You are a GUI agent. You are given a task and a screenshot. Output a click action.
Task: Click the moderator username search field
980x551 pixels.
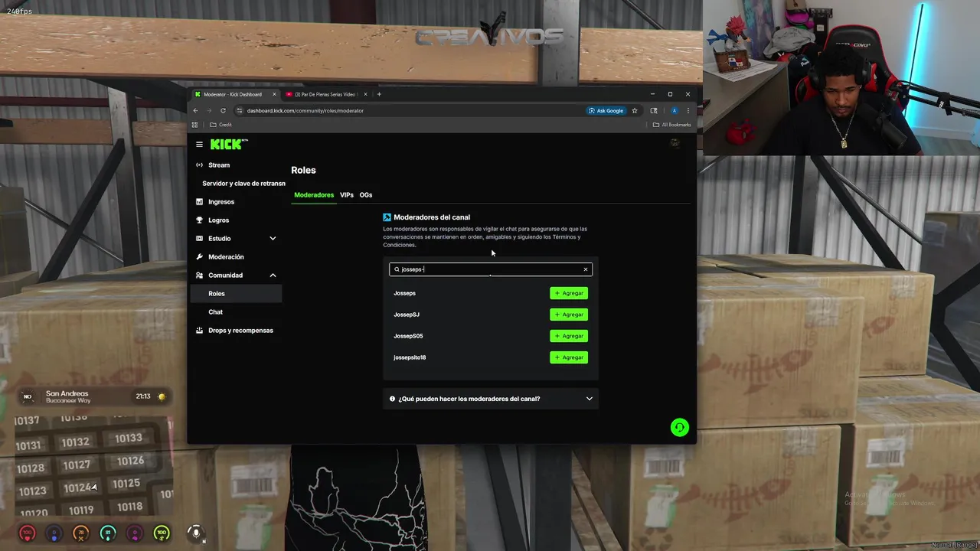[490, 269]
